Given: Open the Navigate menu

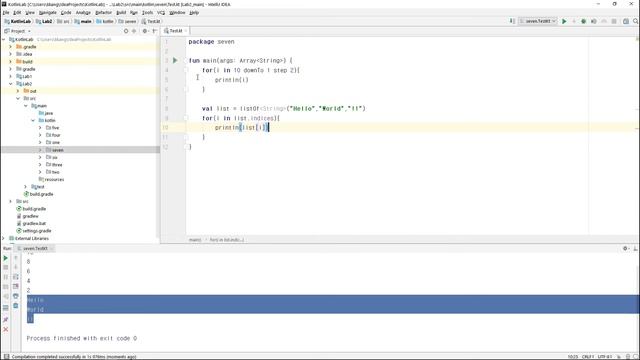Looking at the screenshot, I should click(x=47, y=13).
